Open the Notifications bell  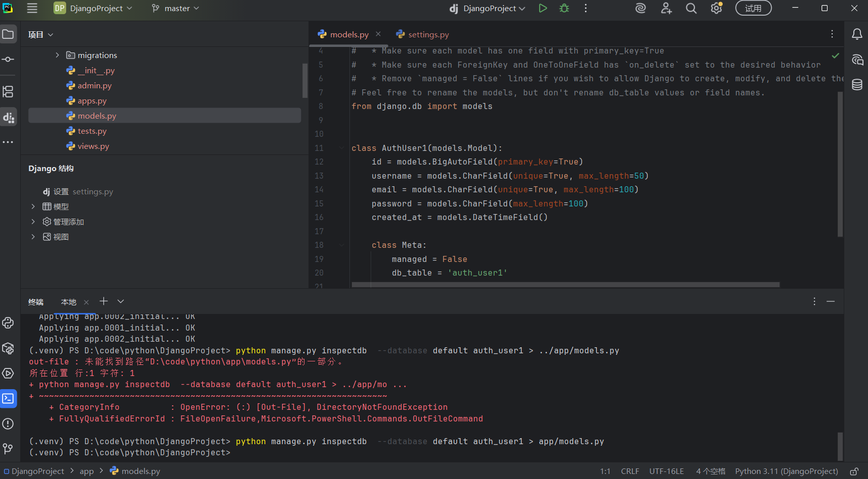pyautogui.click(x=857, y=34)
